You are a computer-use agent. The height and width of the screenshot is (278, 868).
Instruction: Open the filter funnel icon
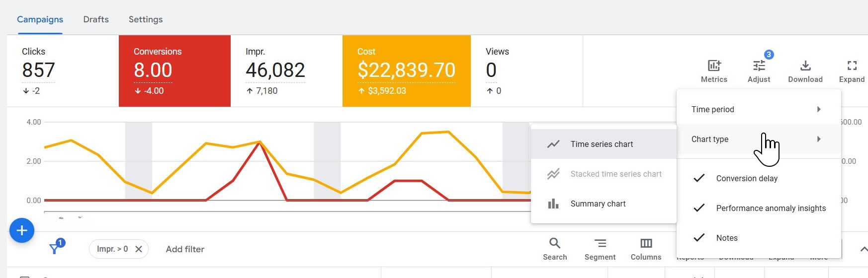tap(54, 249)
